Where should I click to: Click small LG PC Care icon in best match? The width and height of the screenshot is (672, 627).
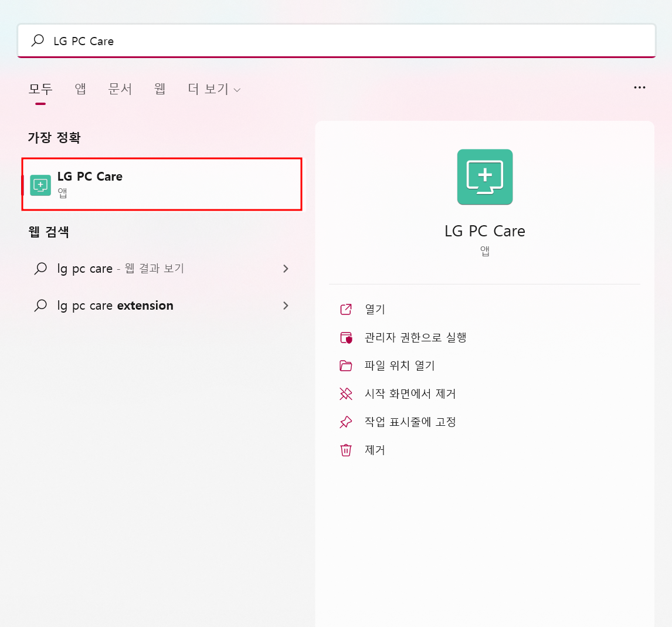[40, 185]
